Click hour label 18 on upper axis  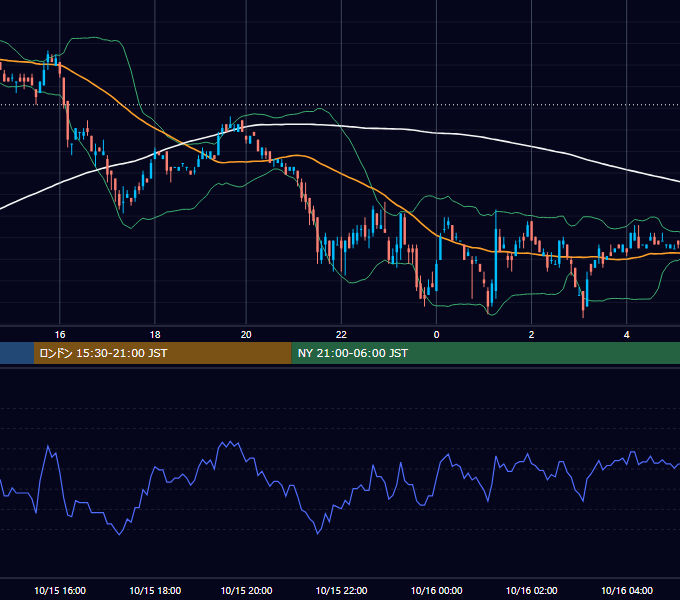click(x=155, y=335)
